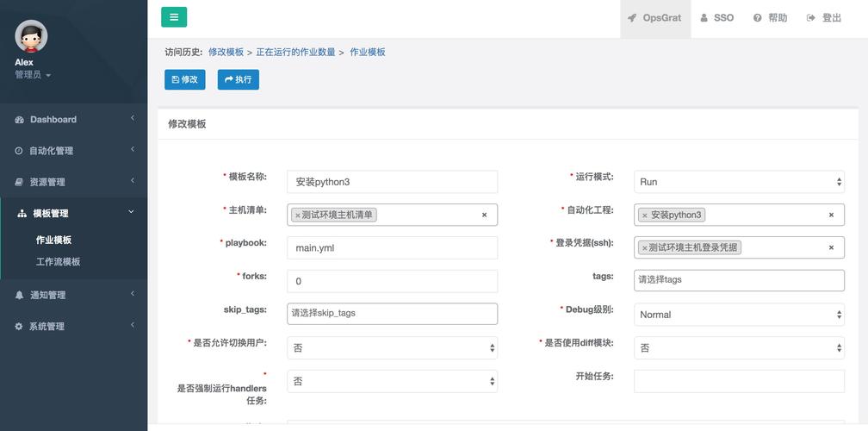The width and height of the screenshot is (868, 431).
Task: Click 登出 to log out
Action: click(x=824, y=18)
